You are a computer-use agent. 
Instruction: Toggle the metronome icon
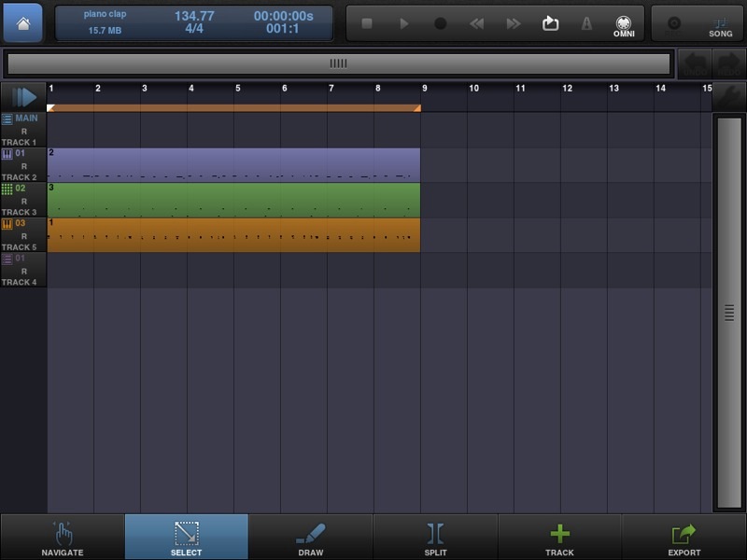[x=587, y=23]
